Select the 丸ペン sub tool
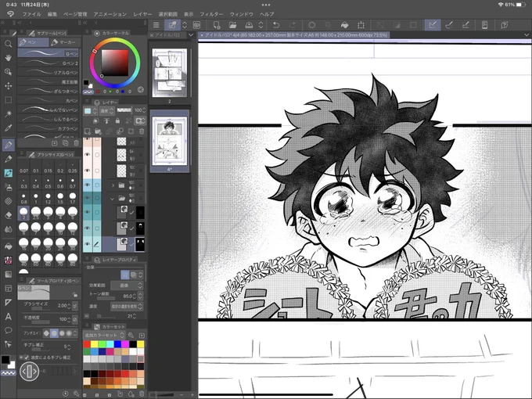Image resolution: width=532 pixels, height=399 pixels. coord(49,100)
